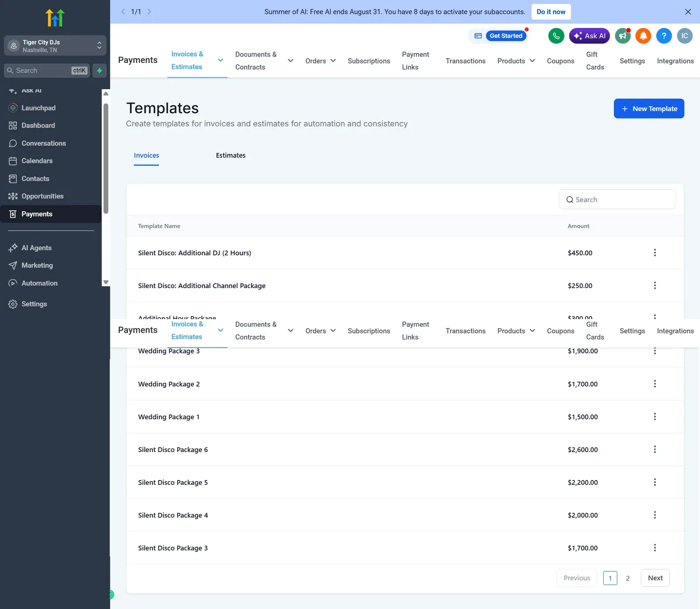700x609 pixels.
Task: Click the sidebar Search box
Action: click(47, 70)
